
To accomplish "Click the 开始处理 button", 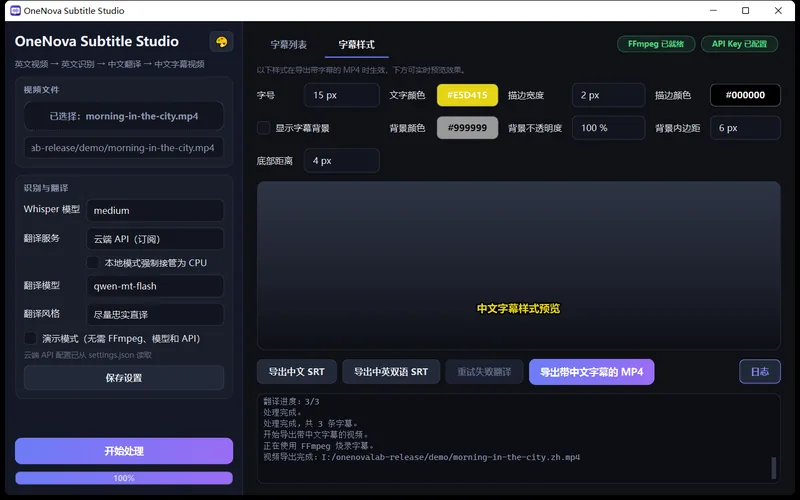I will pyautogui.click(x=124, y=451).
